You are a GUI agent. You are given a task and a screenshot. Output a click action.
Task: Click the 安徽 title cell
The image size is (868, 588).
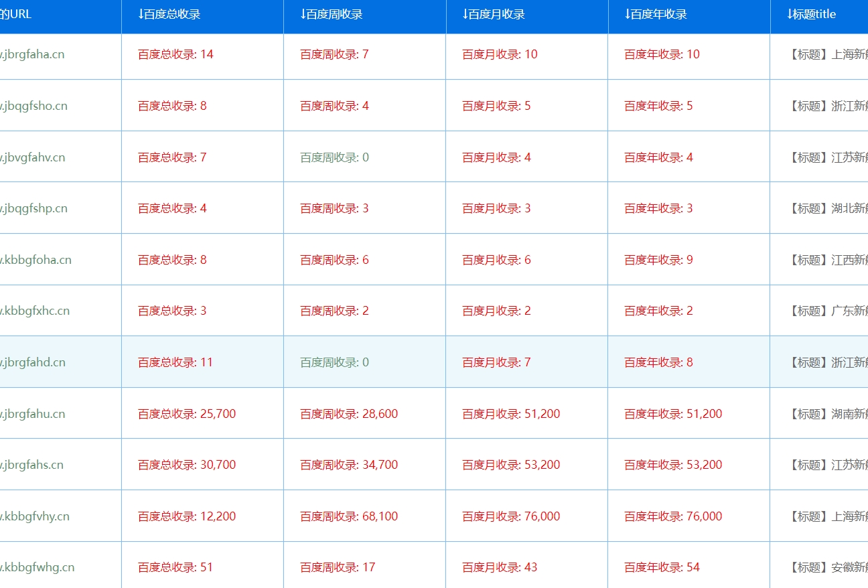coord(828,567)
